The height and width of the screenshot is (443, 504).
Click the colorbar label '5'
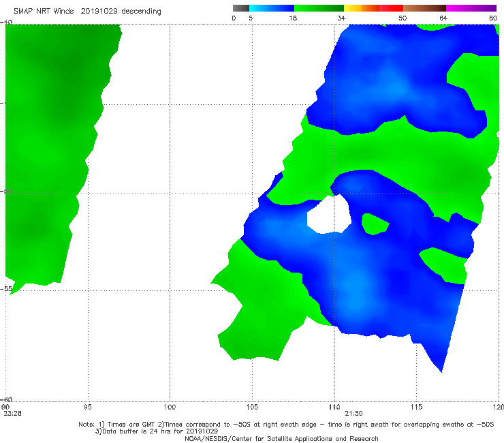pos(251,18)
